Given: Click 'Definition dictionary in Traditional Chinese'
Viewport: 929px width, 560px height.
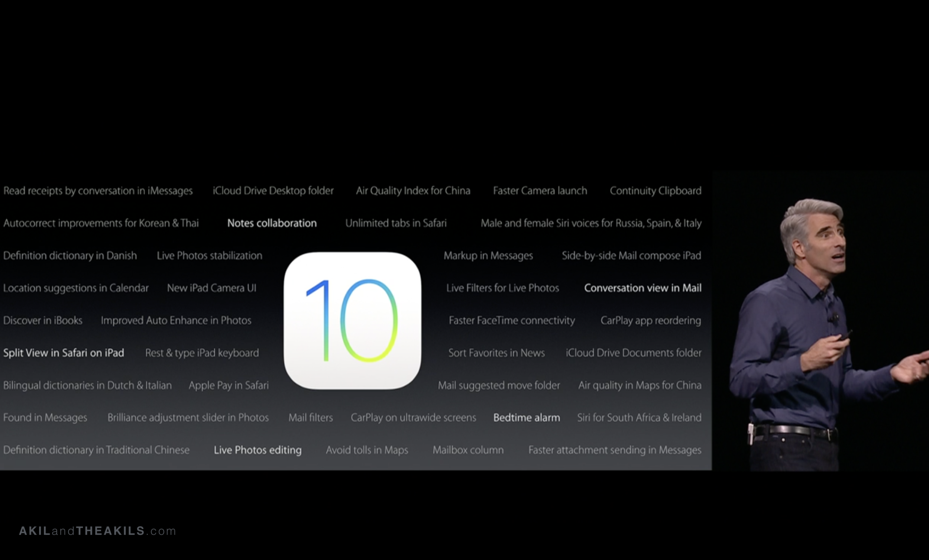Looking at the screenshot, I should 97,450.
